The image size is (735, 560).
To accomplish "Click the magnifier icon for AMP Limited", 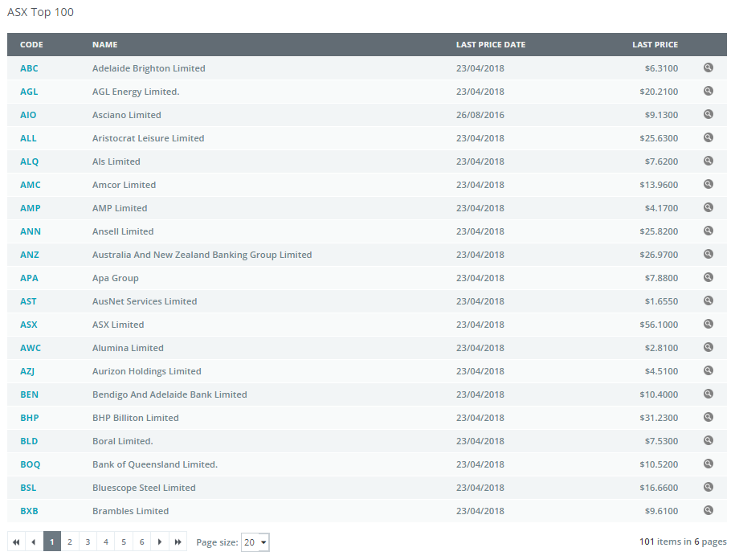I will 708,208.
